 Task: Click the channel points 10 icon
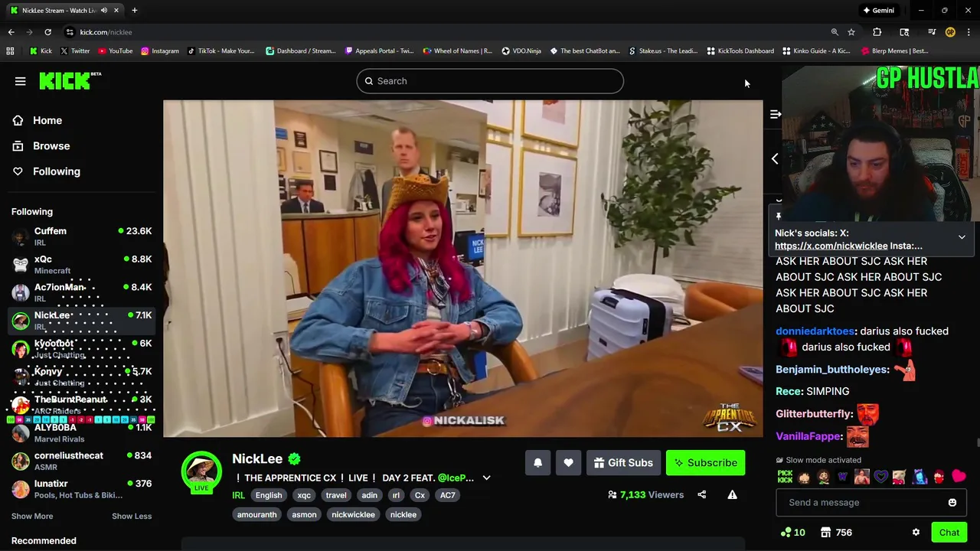coord(792,533)
